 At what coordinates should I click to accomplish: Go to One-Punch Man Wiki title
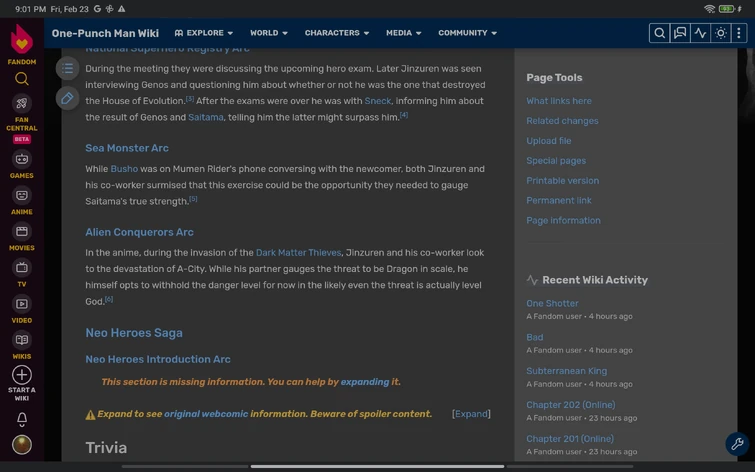pos(105,33)
